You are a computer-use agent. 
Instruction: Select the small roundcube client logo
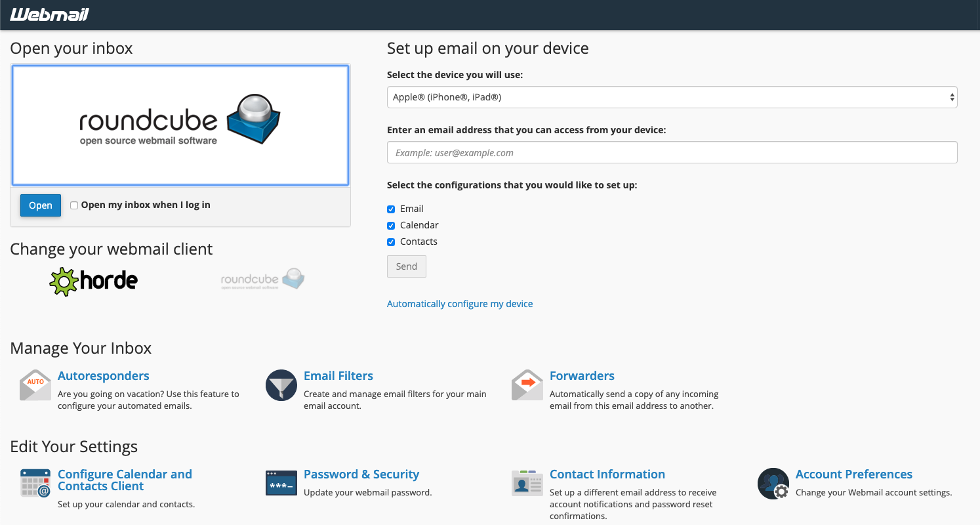(262, 280)
